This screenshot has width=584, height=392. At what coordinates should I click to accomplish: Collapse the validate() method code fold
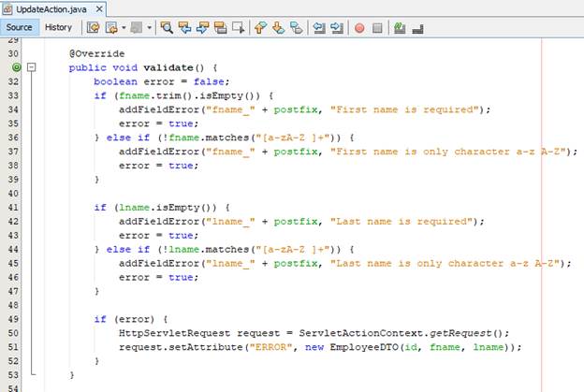point(32,67)
